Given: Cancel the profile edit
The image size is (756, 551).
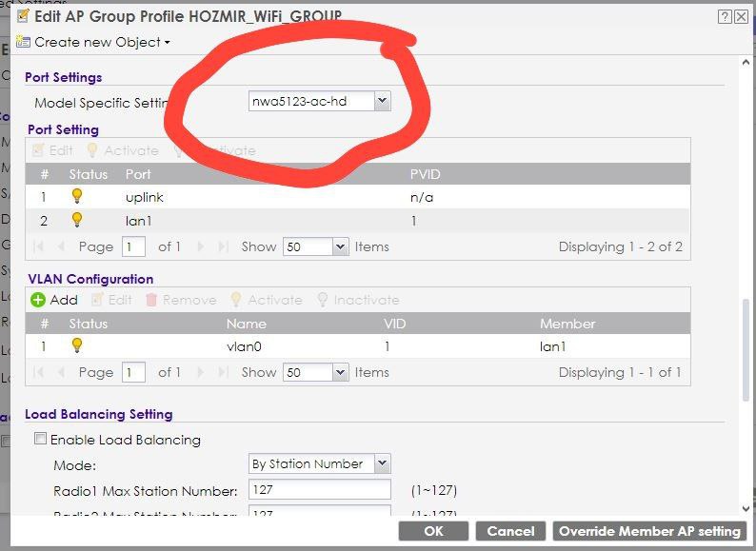Looking at the screenshot, I should (x=510, y=531).
